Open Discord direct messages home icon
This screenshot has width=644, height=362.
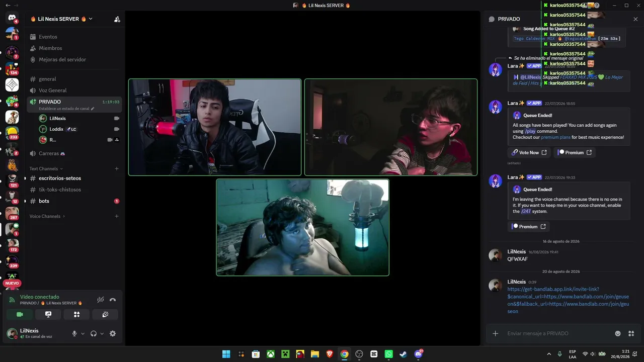tap(12, 18)
